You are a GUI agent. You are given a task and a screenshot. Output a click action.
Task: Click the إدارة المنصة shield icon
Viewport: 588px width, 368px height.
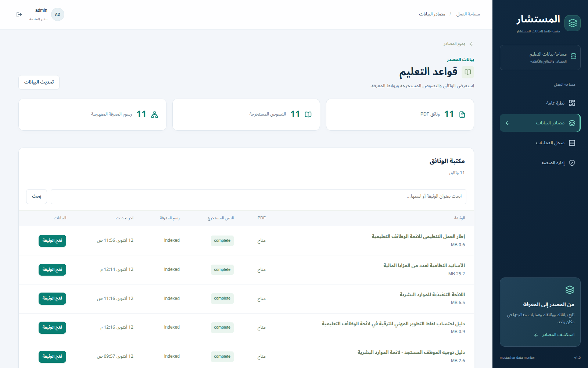572,163
